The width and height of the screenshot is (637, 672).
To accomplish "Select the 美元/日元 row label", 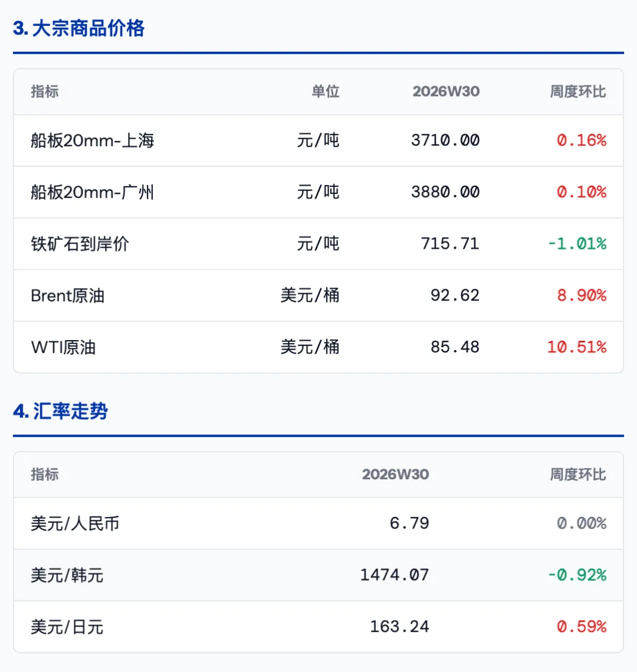I will click(x=67, y=627).
